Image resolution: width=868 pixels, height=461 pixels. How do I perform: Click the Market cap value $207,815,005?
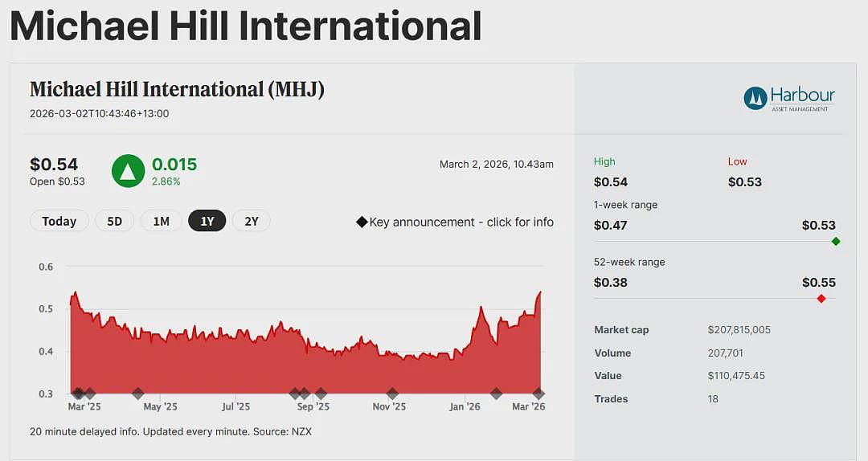click(x=739, y=330)
